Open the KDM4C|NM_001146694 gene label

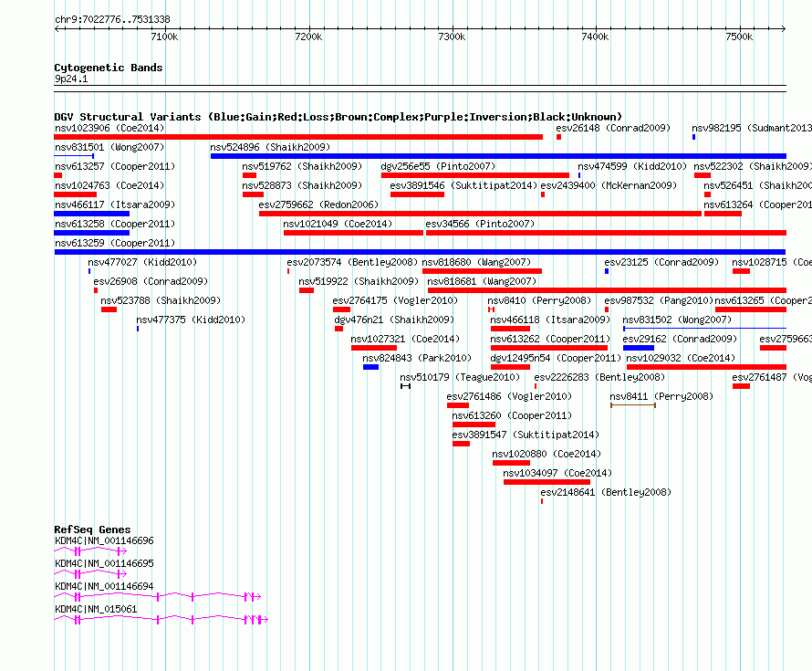[x=104, y=586]
